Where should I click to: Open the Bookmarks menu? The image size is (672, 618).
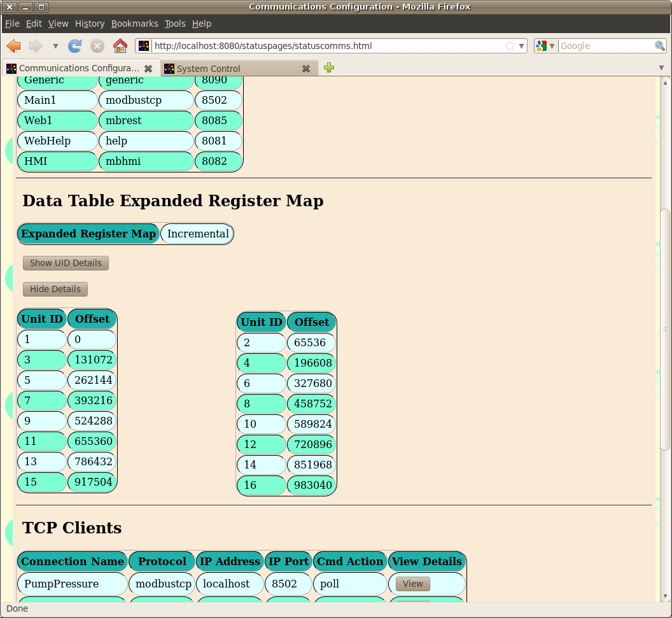[134, 24]
